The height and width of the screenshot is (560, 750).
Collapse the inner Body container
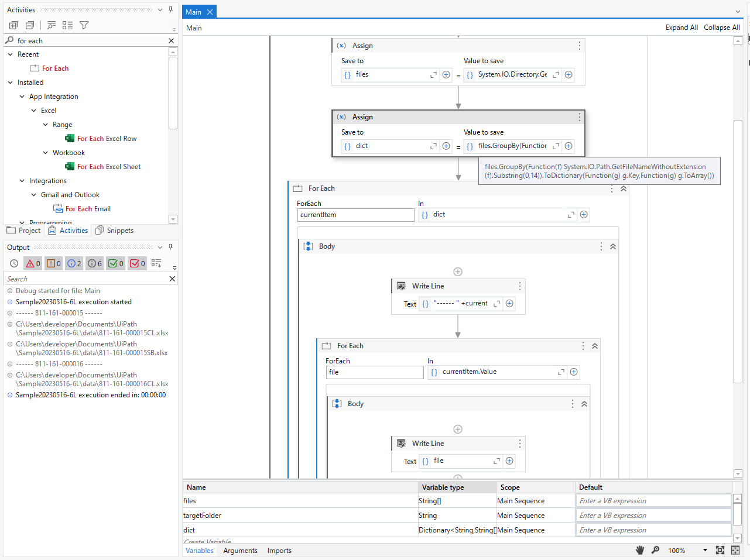click(x=584, y=404)
